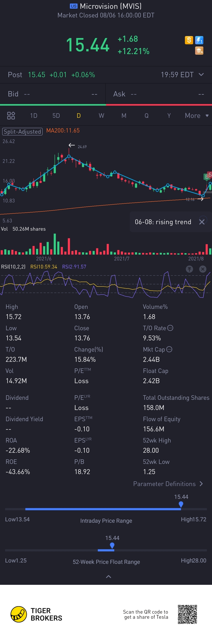Tap the Bid quote area
This screenshot has height=644, width=212.
point(53,94)
